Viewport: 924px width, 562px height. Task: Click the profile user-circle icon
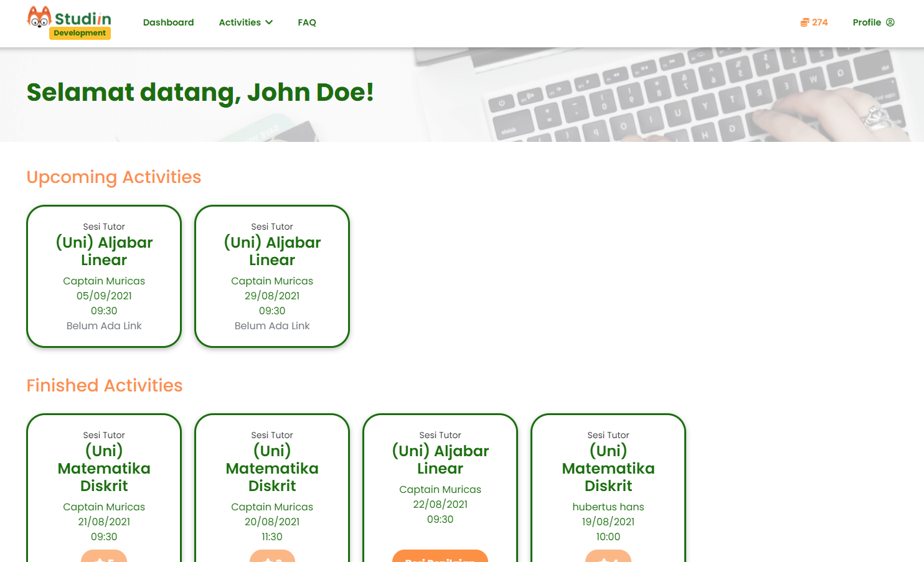[890, 22]
